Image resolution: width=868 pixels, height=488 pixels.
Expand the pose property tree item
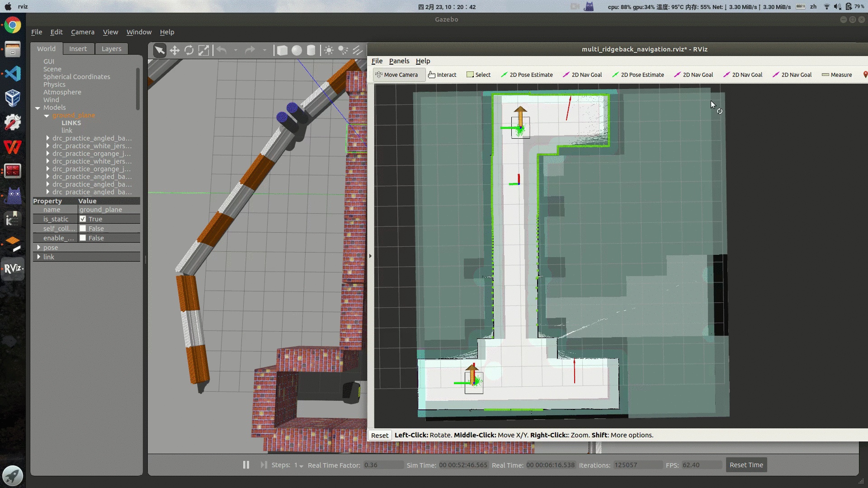click(x=39, y=247)
